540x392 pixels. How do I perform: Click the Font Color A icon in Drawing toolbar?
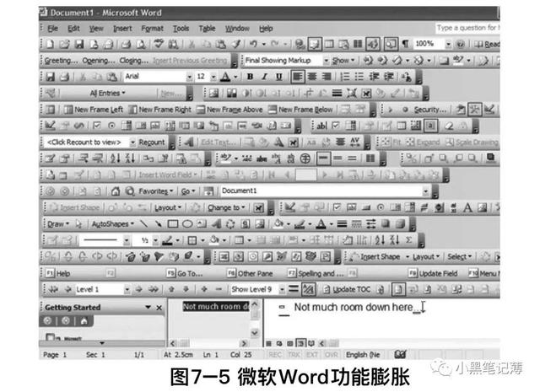point(321,224)
